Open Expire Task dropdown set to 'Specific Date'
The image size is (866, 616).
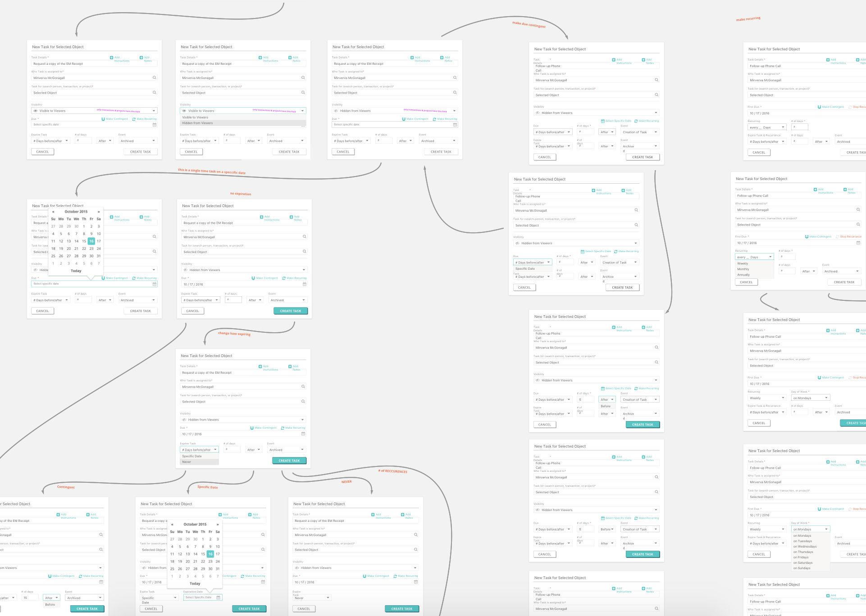[x=159, y=598]
